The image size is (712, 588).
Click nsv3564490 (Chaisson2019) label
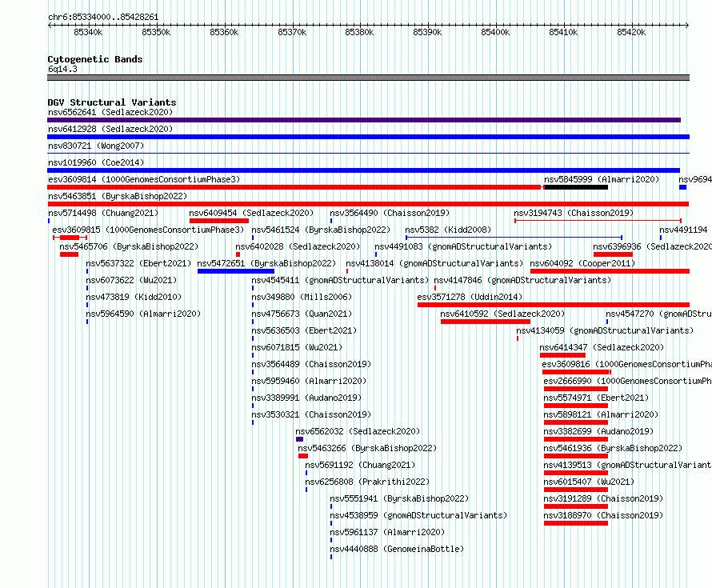click(390, 213)
